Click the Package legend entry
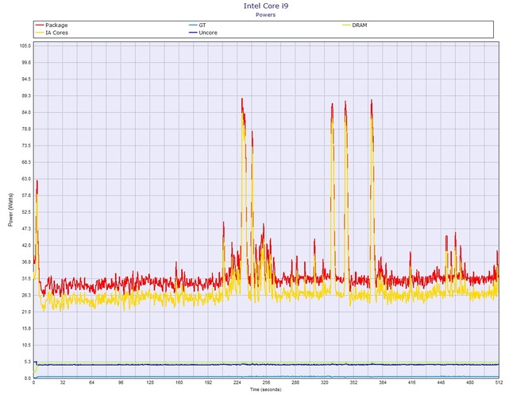 pyautogui.click(x=52, y=25)
